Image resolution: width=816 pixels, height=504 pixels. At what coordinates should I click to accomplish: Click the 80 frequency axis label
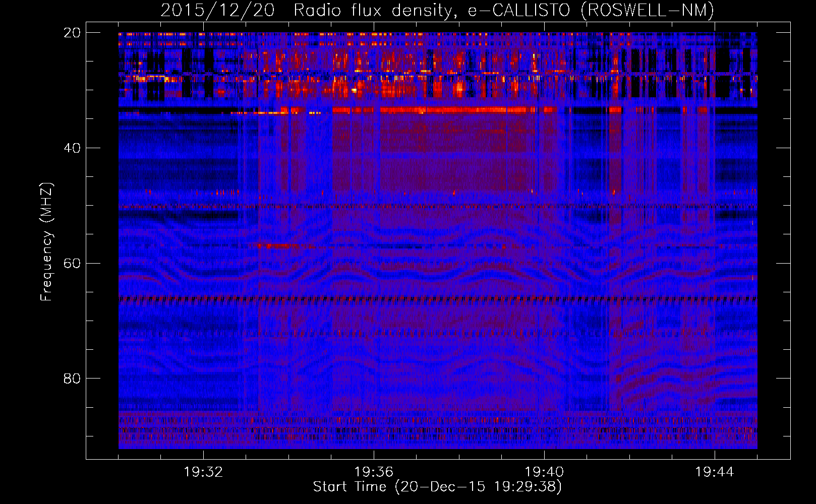(72, 379)
